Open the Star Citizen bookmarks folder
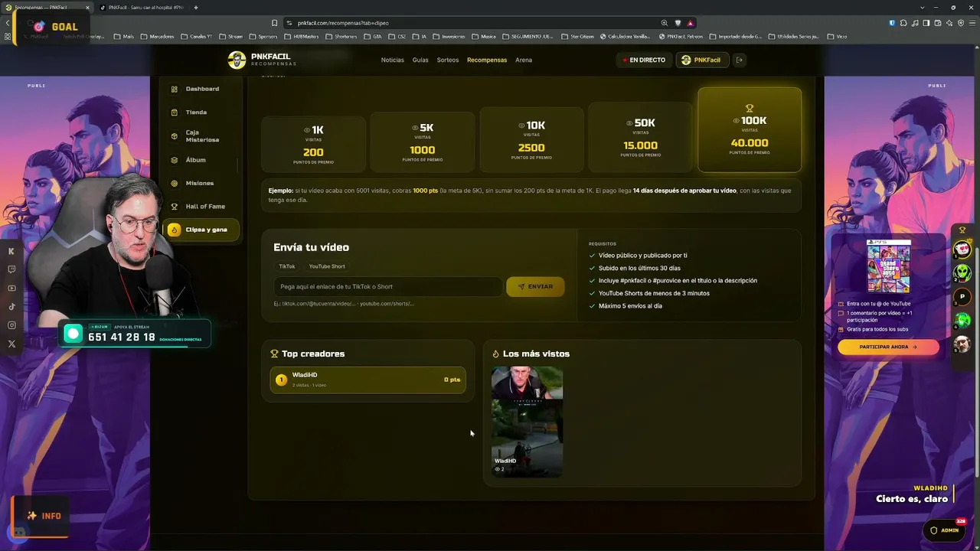This screenshot has height=551, width=980. 577,37
